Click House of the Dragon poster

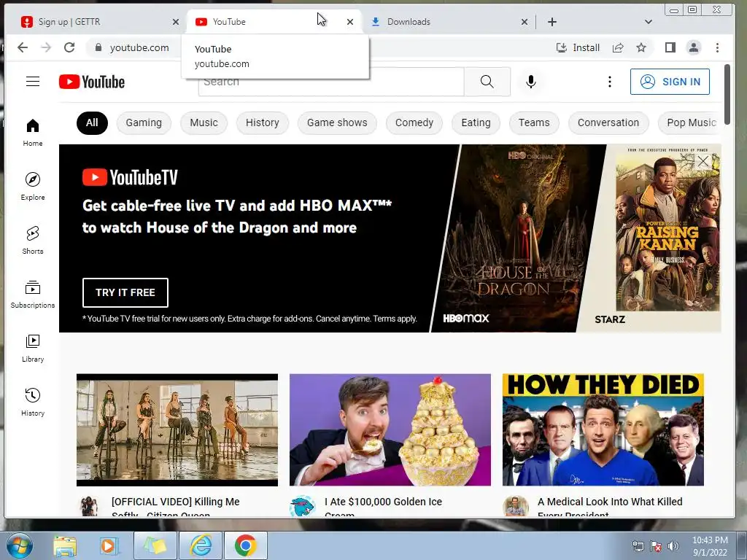[x=517, y=238]
